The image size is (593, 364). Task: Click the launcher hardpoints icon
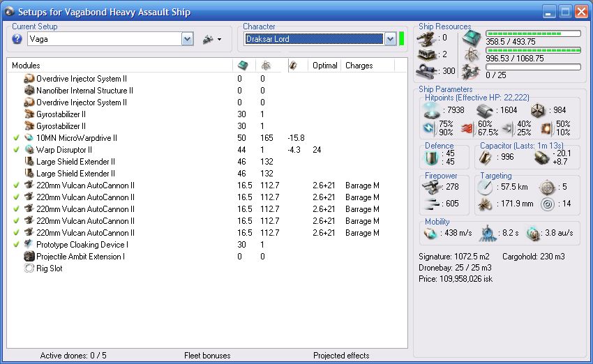[426, 55]
